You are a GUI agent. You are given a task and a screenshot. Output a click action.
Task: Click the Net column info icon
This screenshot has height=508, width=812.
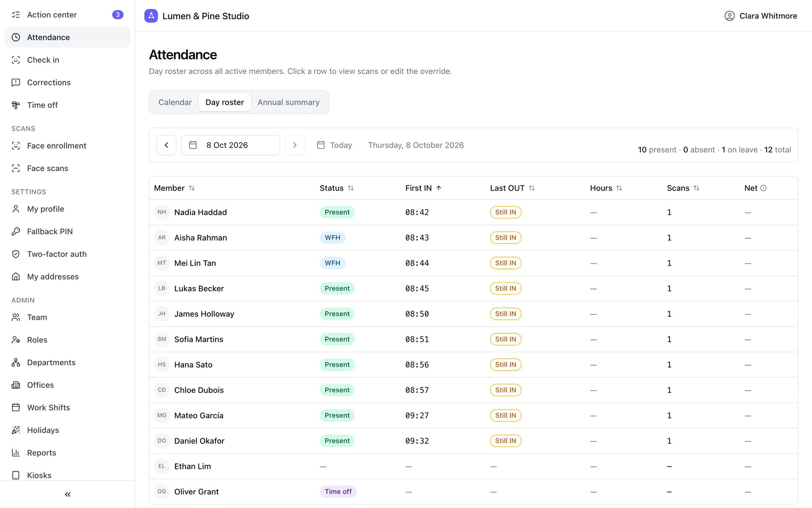coord(764,188)
